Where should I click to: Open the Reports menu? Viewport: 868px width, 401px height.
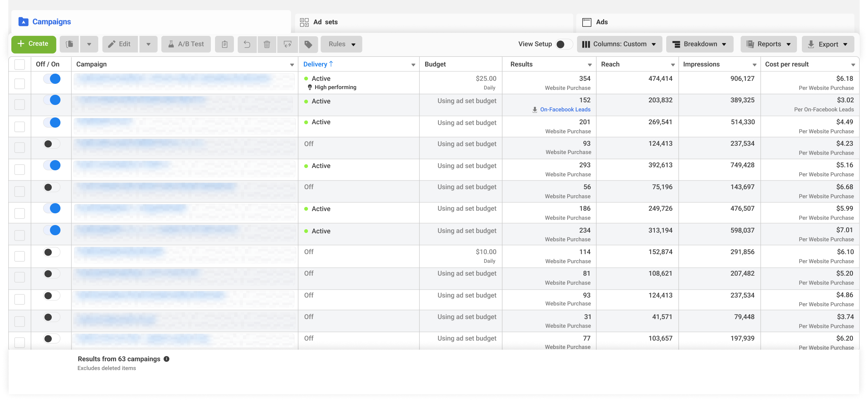coord(769,44)
